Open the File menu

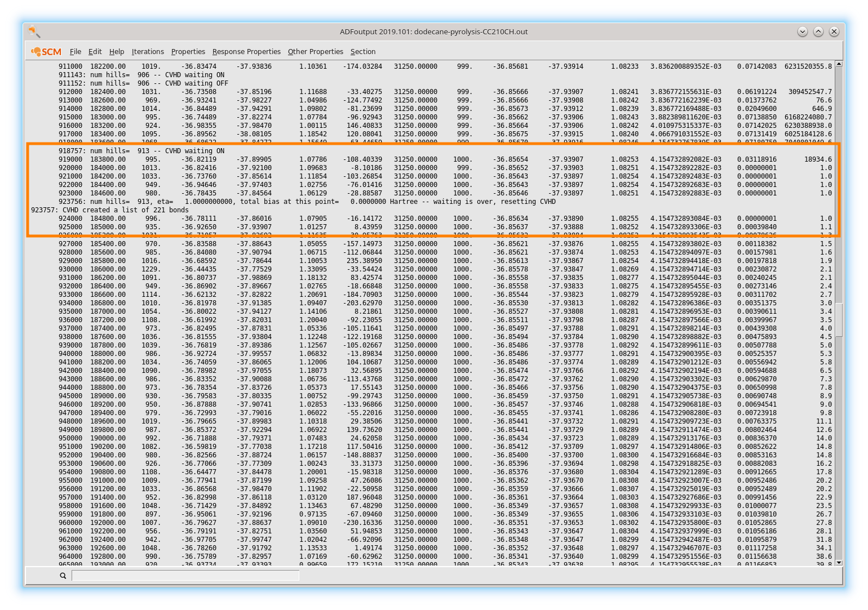pyautogui.click(x=75, y=51)
